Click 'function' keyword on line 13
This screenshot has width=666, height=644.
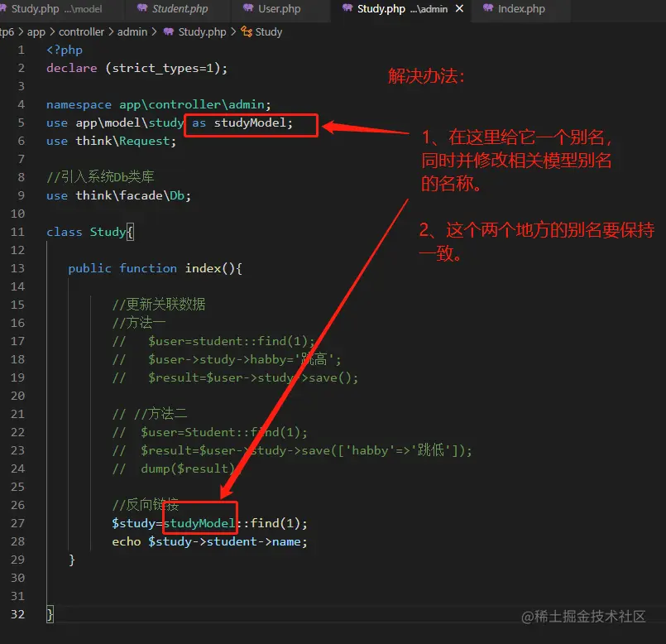tap(148, 269)
